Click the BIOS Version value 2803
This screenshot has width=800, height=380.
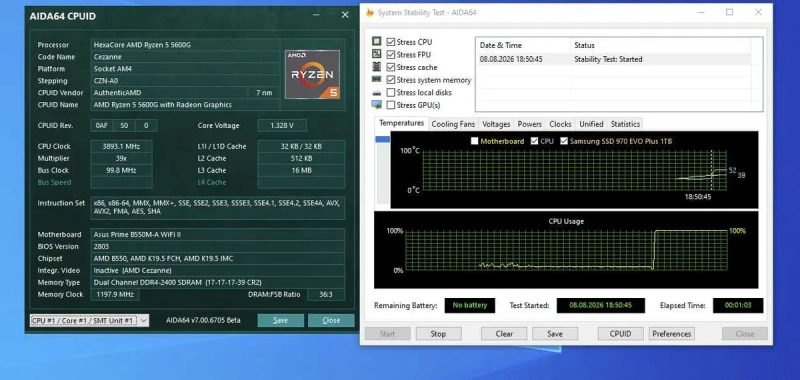(218, 246)
